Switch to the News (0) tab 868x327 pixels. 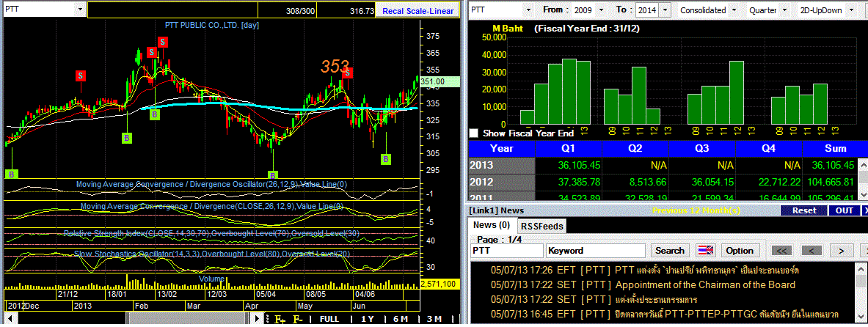click(x=492, y=224)
